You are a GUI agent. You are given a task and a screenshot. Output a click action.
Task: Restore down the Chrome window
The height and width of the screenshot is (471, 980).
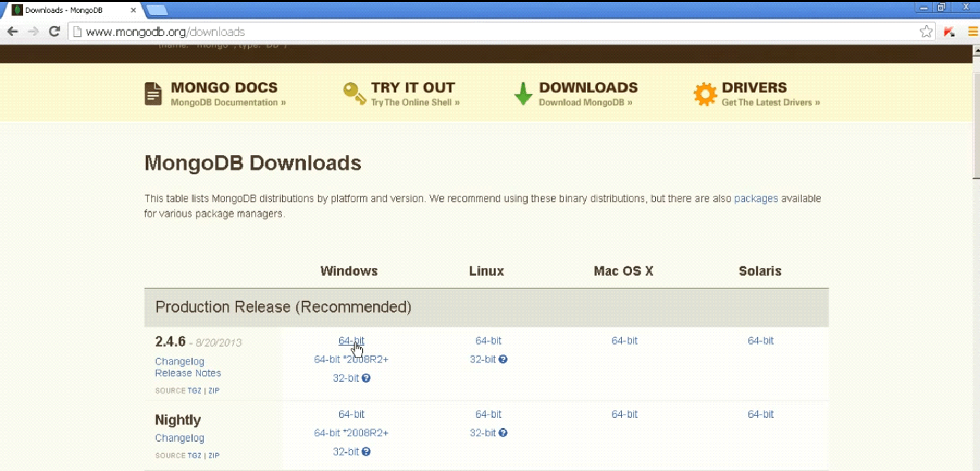coord(941,7)
